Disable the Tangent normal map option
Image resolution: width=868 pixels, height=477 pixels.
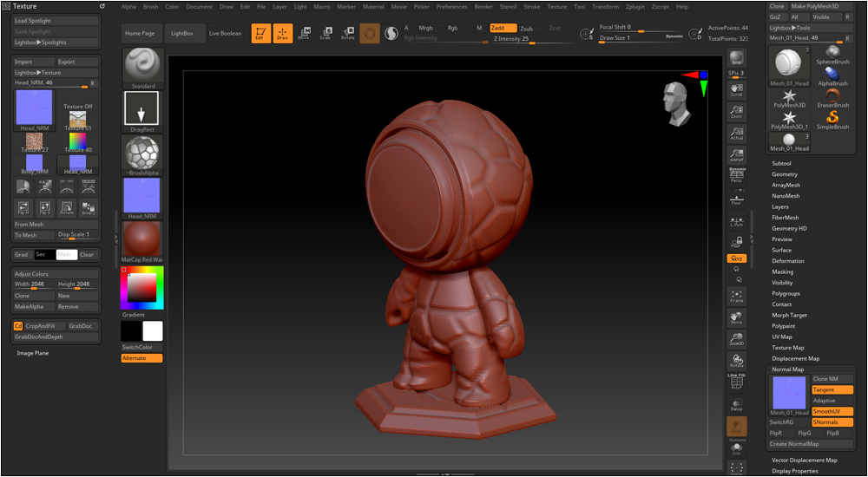point(832,390)
